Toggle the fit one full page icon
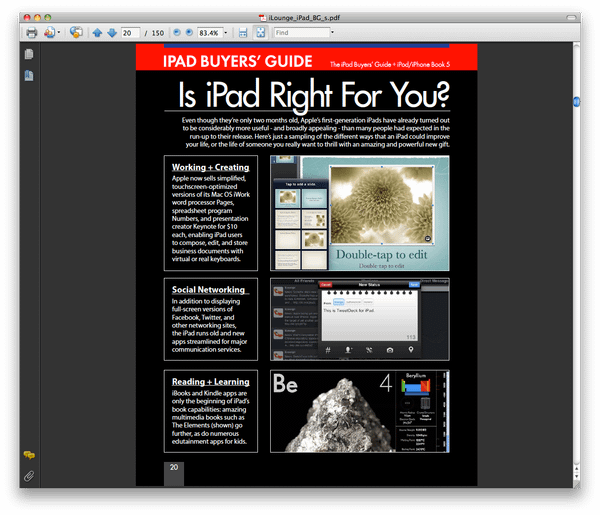 tap(261, 33)
